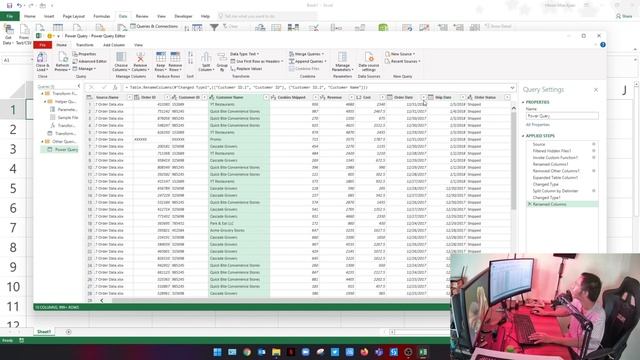Click the Choose Columns icon
Screen dimensions: 640x360
tap(121, 58)
